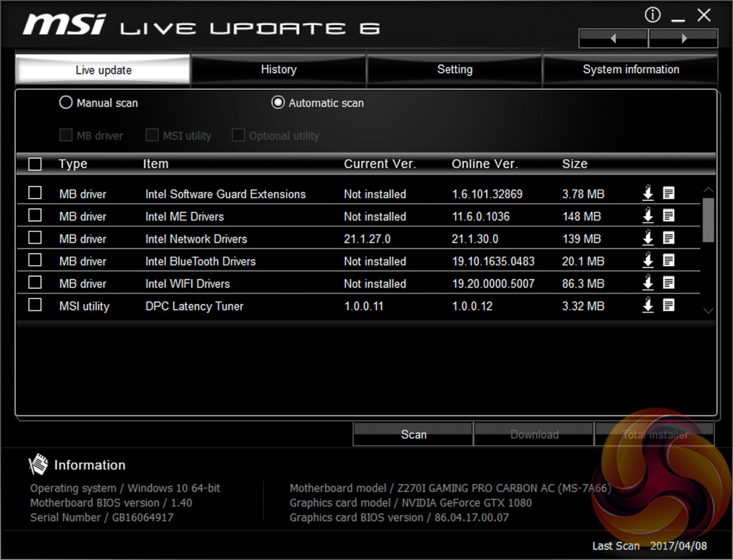The height and width of the screenshot is (560, 733).
Task: Switch to the Live update tab
Action: pyautogui.click(x=103, y=70)
